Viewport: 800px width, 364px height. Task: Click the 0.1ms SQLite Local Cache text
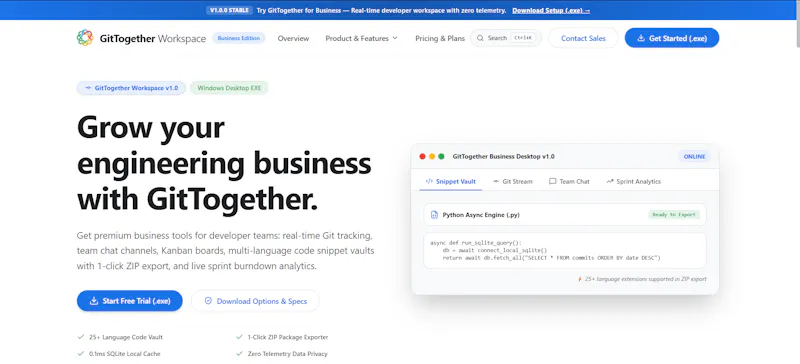(x=124, y=353)
